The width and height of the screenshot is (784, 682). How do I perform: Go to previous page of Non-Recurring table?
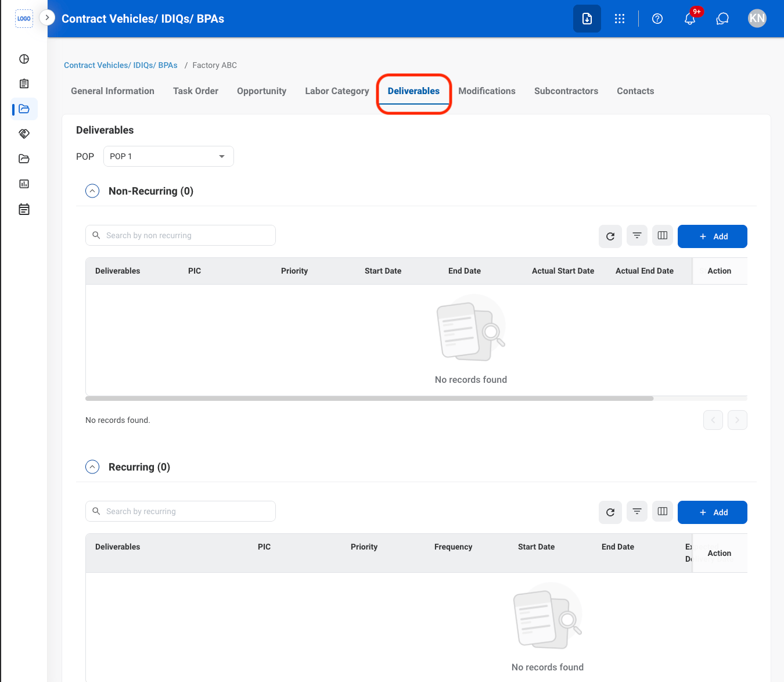coord(713,420)
